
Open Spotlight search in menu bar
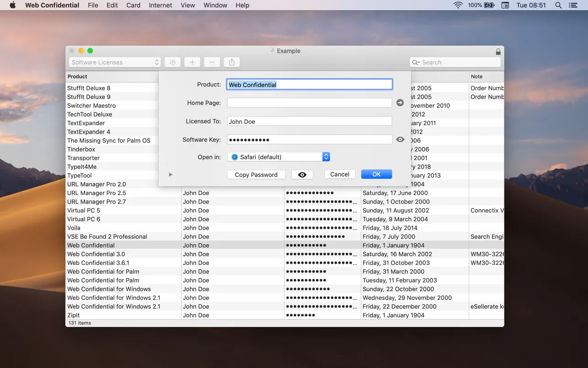558,5
